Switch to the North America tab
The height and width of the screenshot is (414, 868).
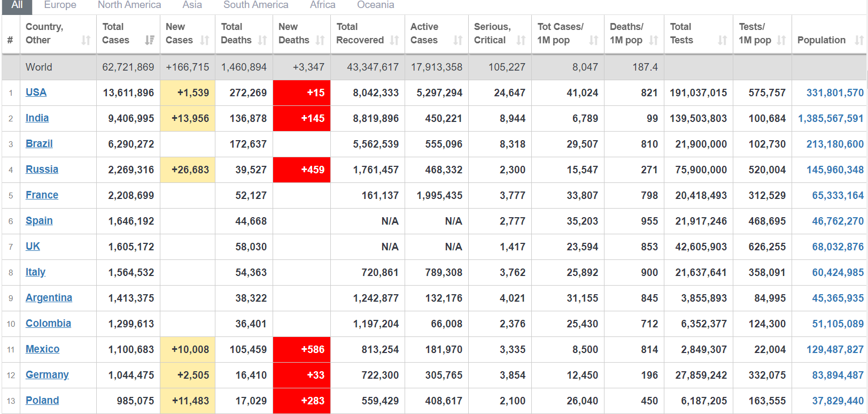129,5
